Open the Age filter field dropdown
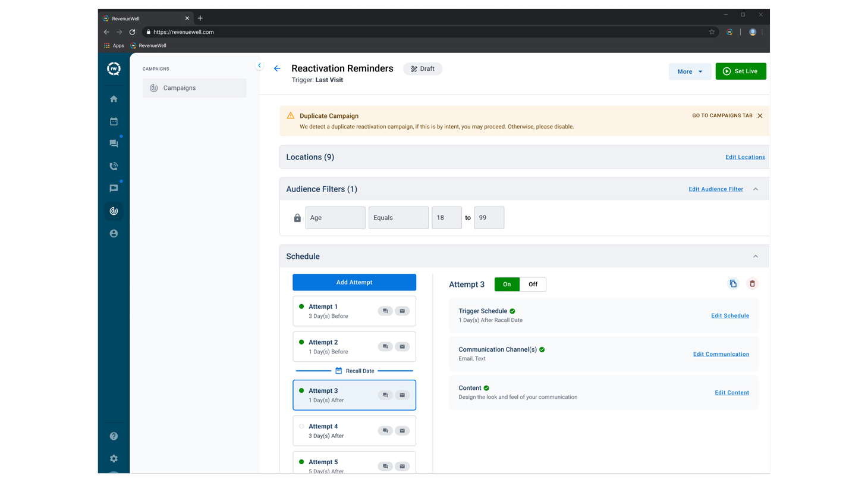868x488 pixels. pyautogui.click(x=335, y=218)
